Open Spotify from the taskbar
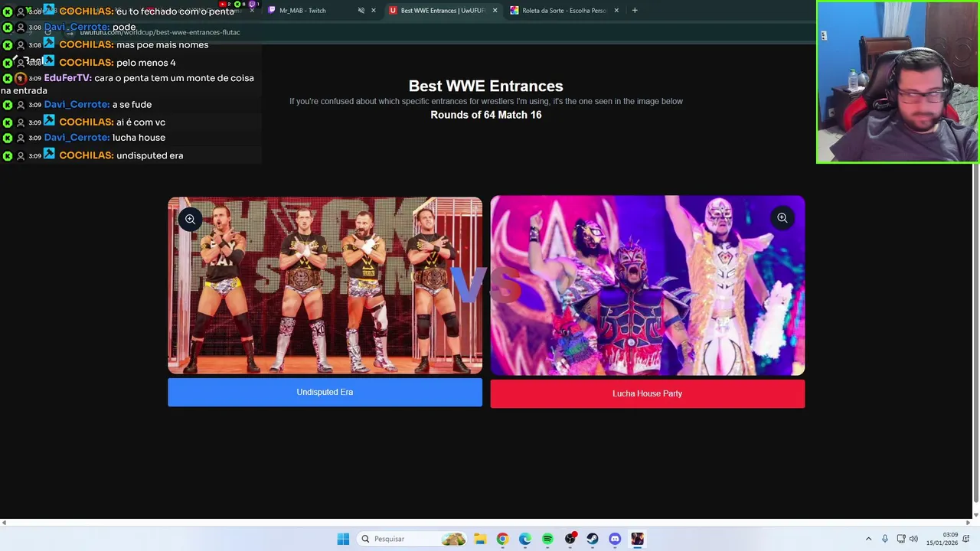980x551 pixels. [547, 539]
